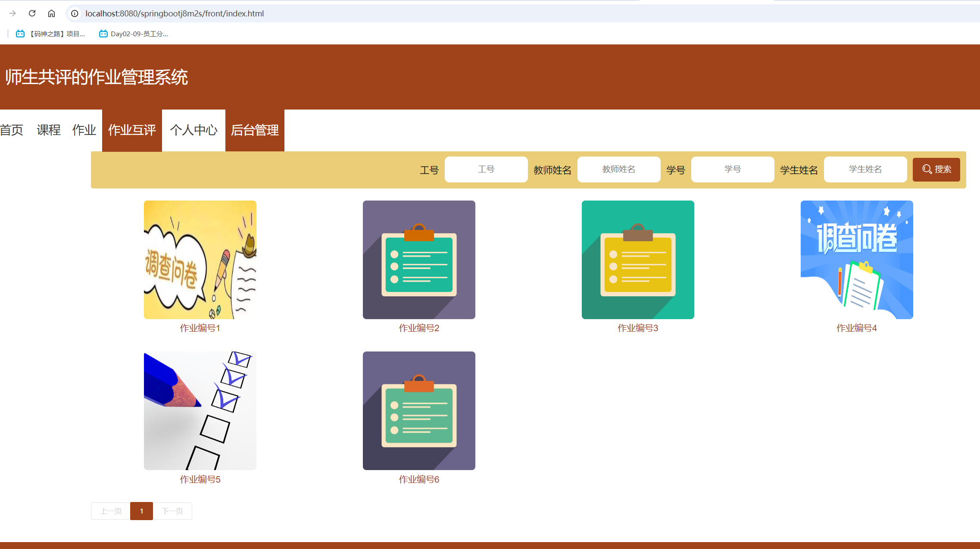Open the yellow 调查问卷 thumbnail for 作业编号1
This screenshot has height=549, width=980.
pos(200,260)
